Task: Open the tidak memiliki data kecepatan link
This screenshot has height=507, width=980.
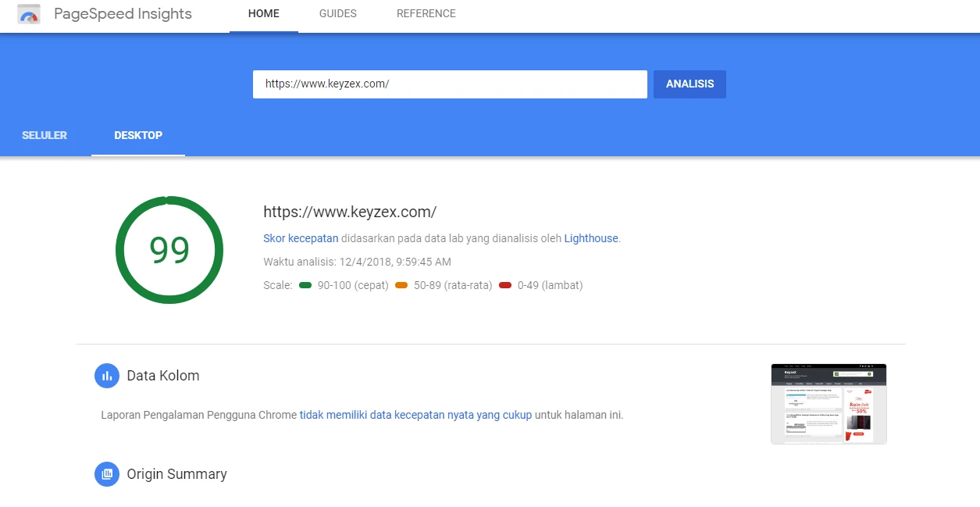Action: pos(415,415)
